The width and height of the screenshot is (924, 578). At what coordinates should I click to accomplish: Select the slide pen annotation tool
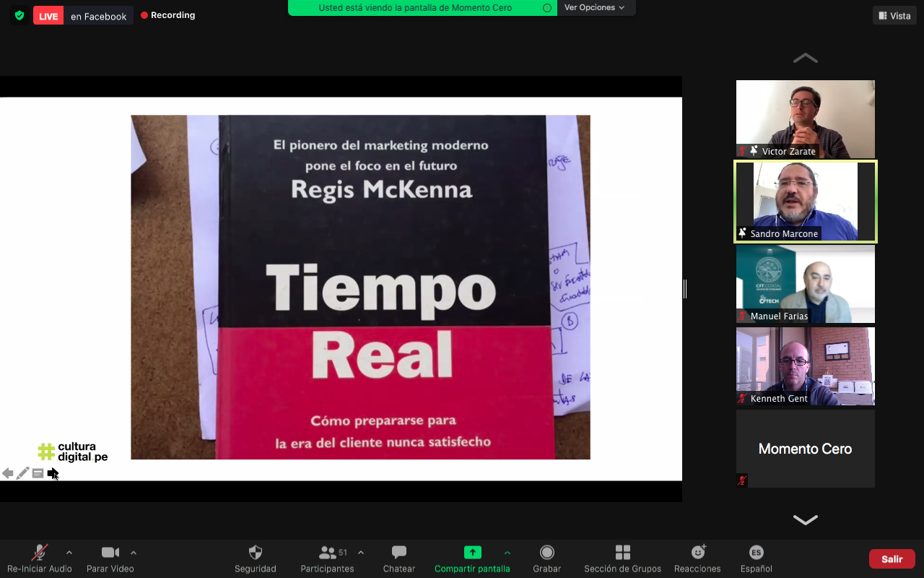(x=23, y=473)
